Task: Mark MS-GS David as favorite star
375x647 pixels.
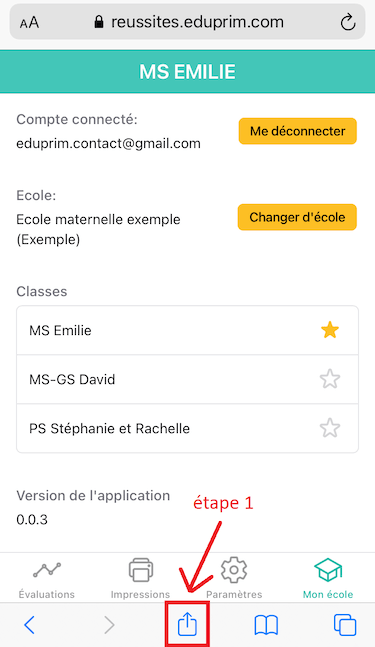Action: 330,379
